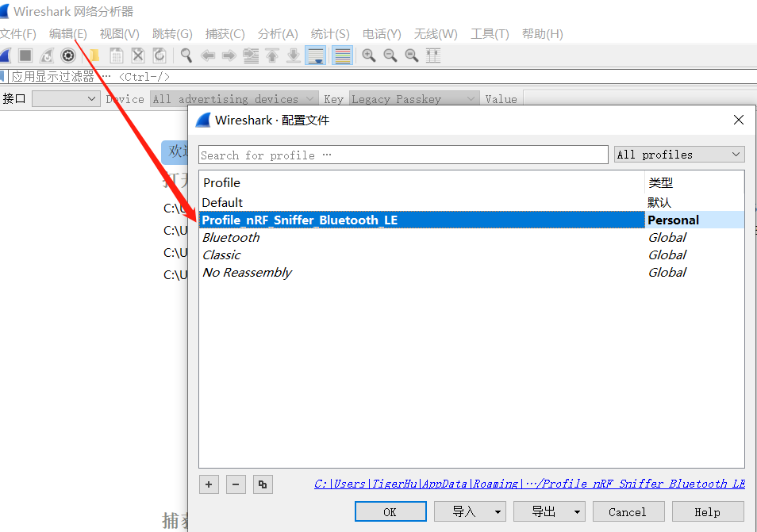Image resolution: width=757 pixels, height=532 pixels.
Task: Select the 'Bluetooth' global profile
Action: click(471, 237)
